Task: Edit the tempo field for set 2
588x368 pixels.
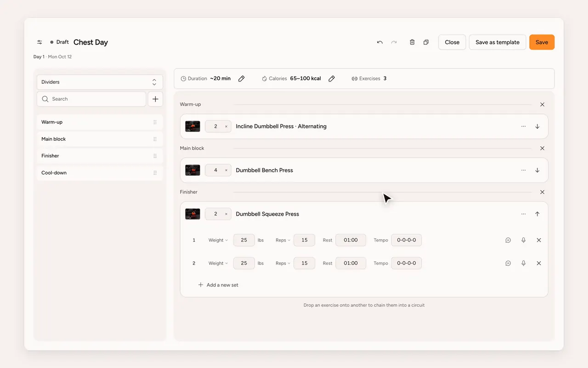Action: [407, 263]
